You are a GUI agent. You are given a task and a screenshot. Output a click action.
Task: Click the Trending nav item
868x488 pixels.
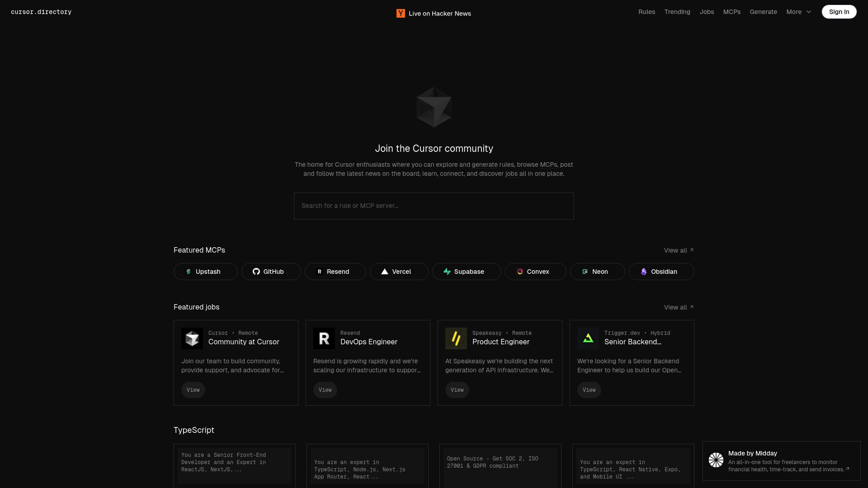[677, 11]
